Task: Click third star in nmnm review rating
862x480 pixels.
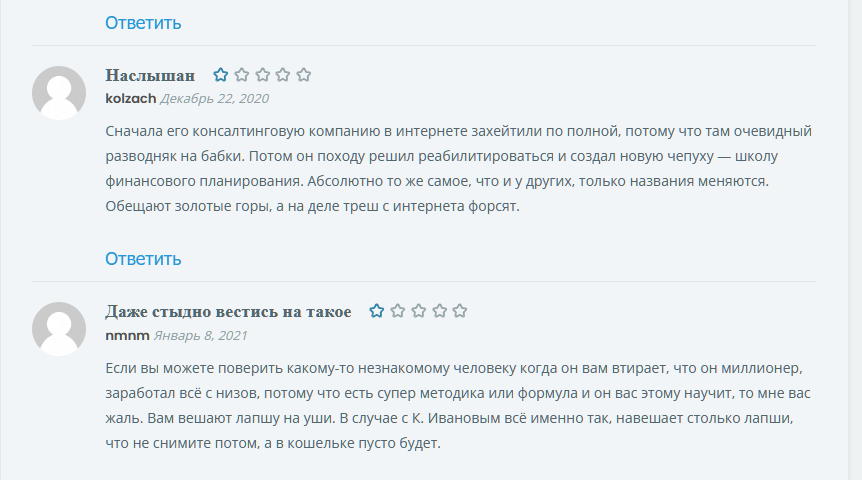Action: [419, 311]
